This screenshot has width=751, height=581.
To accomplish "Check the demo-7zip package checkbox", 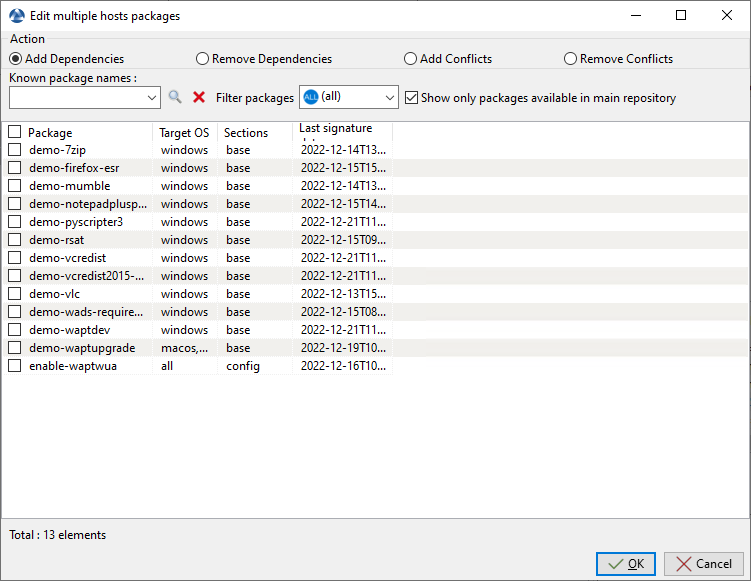I will [15, 150].
